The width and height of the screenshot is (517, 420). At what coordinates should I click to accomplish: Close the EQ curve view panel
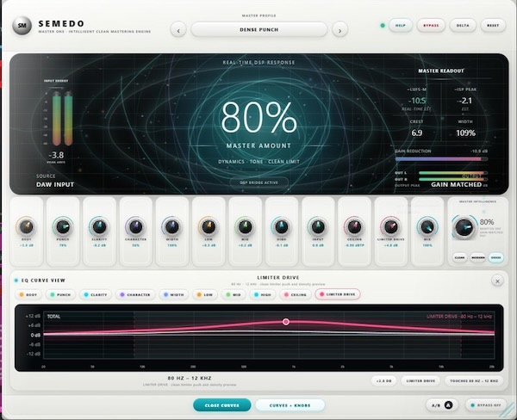pos(497,281)
